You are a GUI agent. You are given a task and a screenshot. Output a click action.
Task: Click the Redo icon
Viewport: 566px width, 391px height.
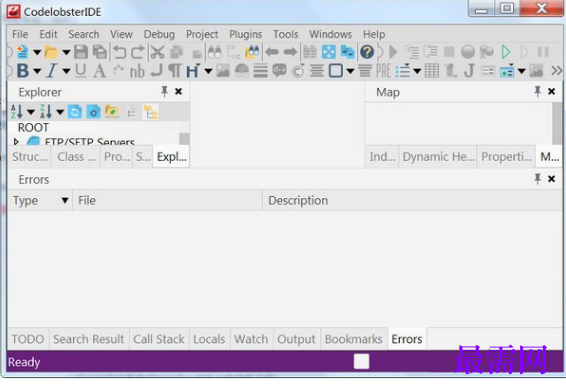point(138,52)
